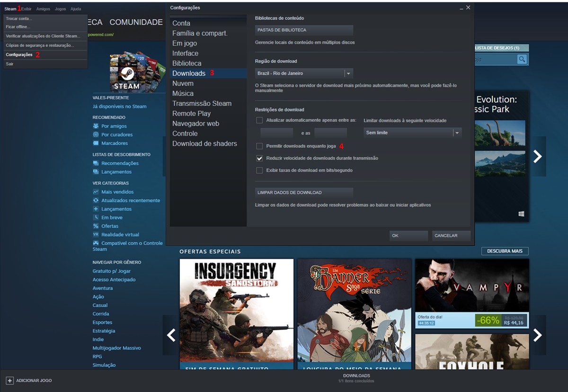
Task: Open the Ajuda menu
Action: 76,9
